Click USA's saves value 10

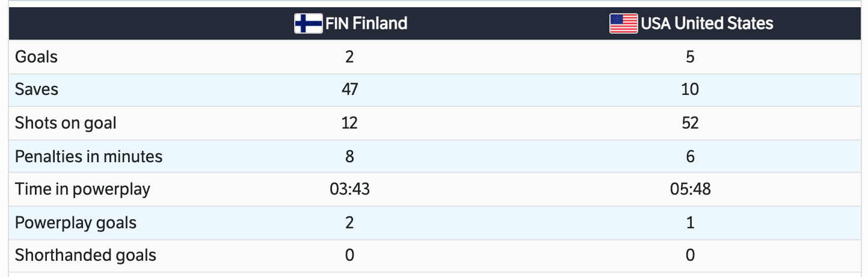point(690,90)
